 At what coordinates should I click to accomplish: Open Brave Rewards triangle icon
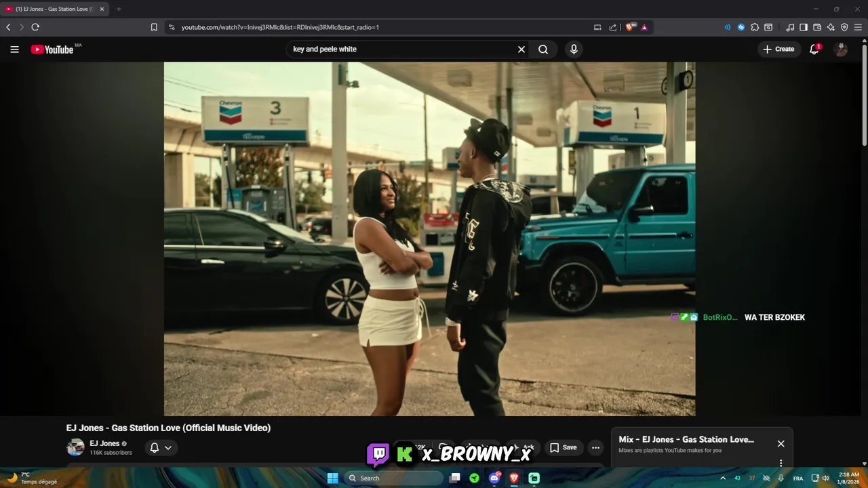[644, 27]
